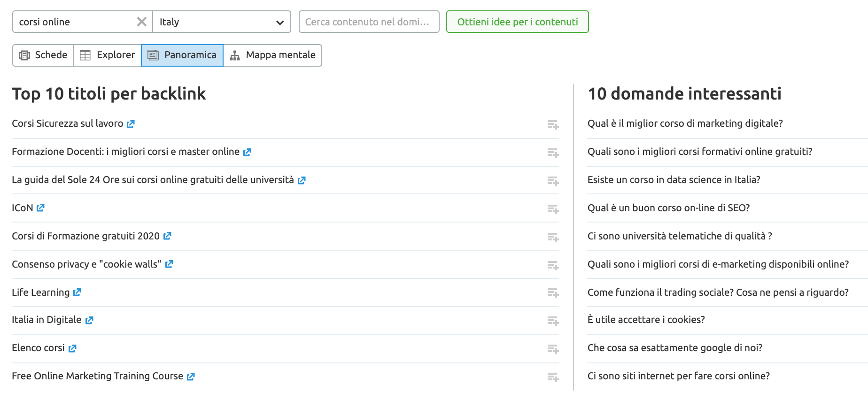
Task: Clear the 'corsi online' search field
Action: [x=141, y=22]
